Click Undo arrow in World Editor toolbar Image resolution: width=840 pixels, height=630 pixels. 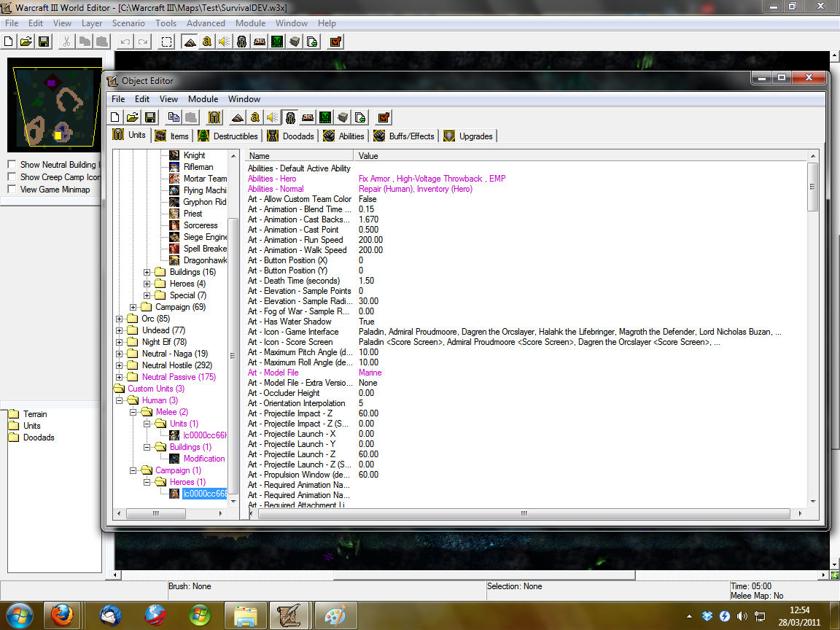[x=125, y=42]
